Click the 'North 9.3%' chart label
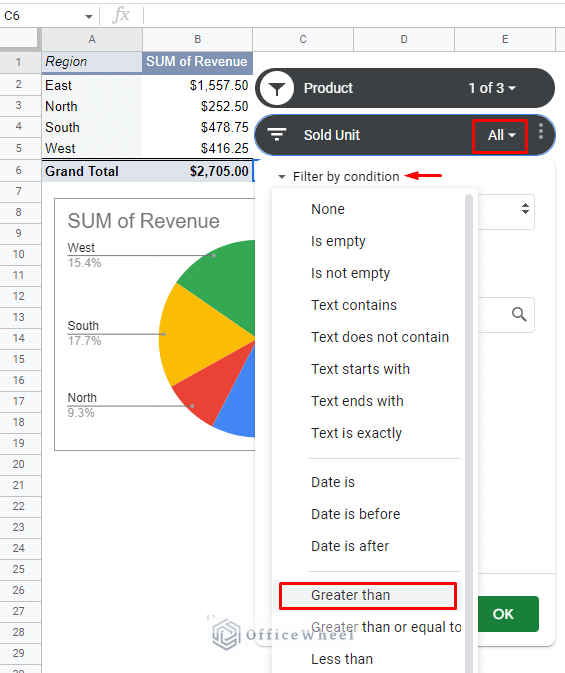The width and height of the screenshot is (565, 673). [x=82, y=405]
